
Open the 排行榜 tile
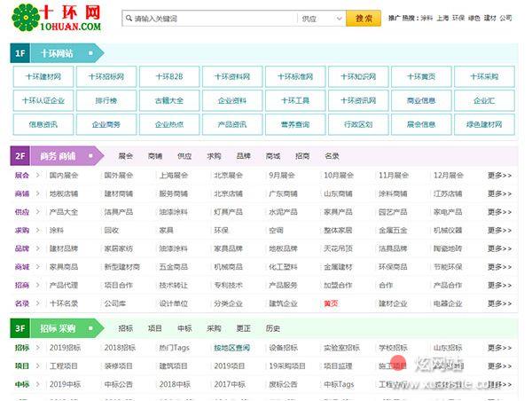(x=106, y=100)
